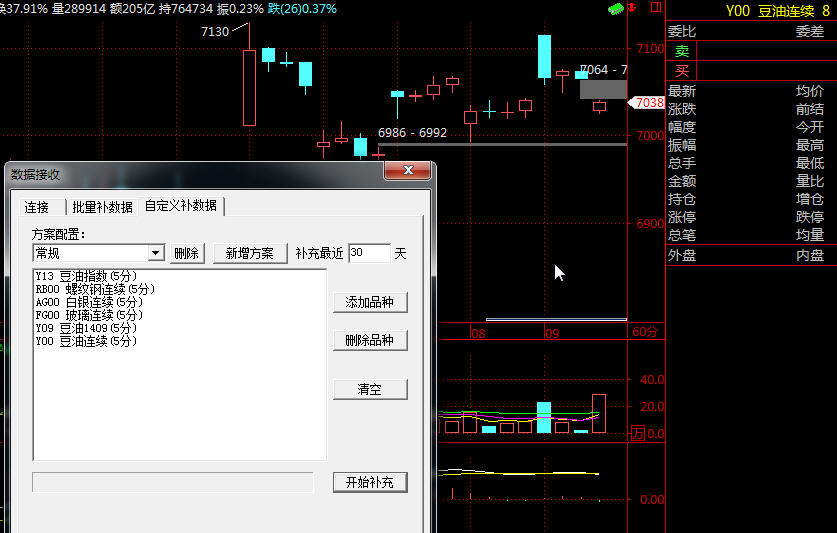837x533 pixels.
Task: Click the 跌(26)0.37% status text at top
Action: (x=303, y=9)
